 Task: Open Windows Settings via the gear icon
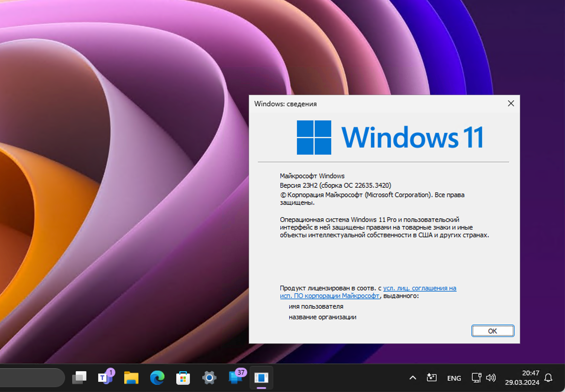click(x=209, y=378)
